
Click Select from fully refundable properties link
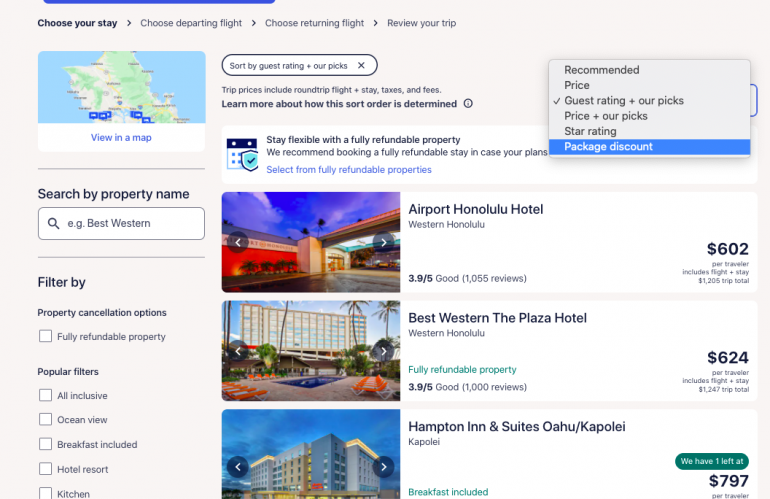pyautogui.click(x=349, y=170)
